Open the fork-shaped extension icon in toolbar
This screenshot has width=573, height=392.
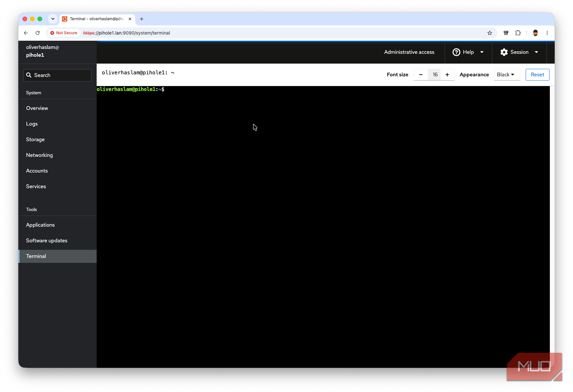coord(506,33)
